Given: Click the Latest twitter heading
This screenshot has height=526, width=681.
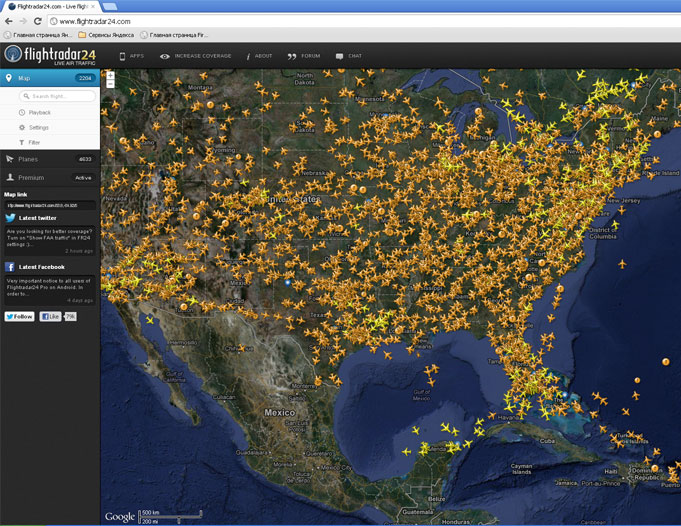Looking at the screenshot, I should click(x=38, y=218).
